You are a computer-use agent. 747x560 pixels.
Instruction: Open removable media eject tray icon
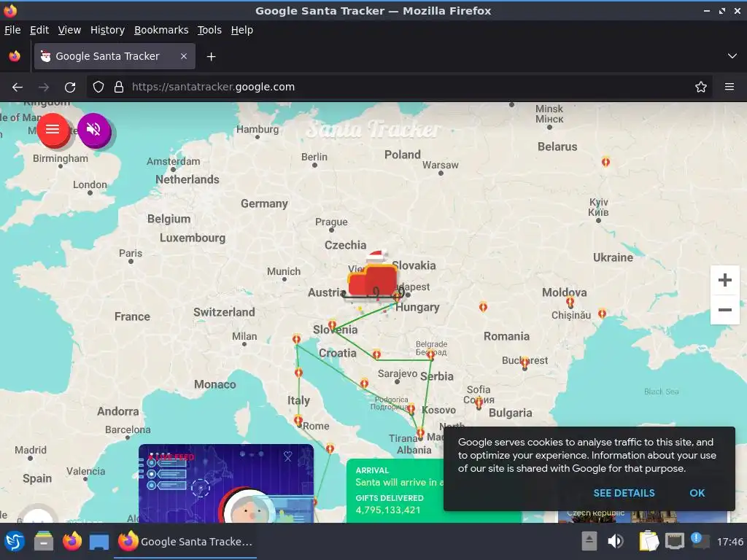point(589,541)
